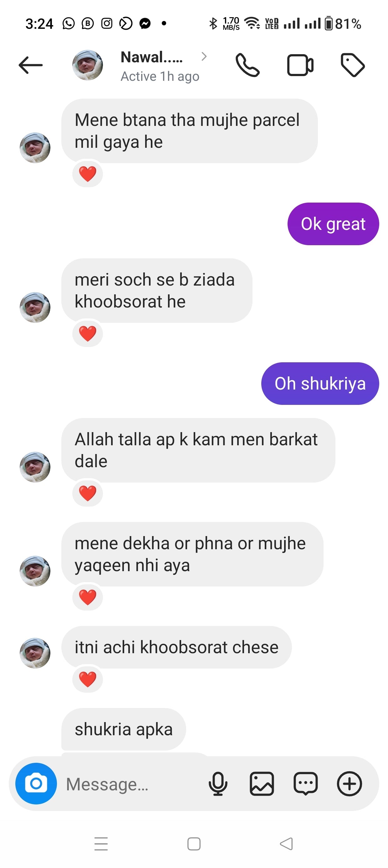Tap the back arrow to leave the chat
This screenshot has height=868, width=388.
30,65
